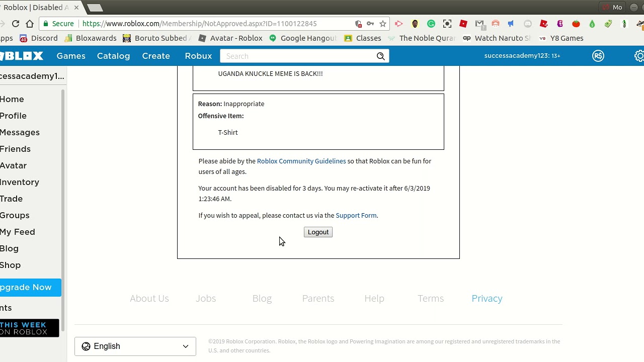This screenshot has height=362, width=644.
Task: Open the Gmail checker extension icon
Action: tap(479, 24)
